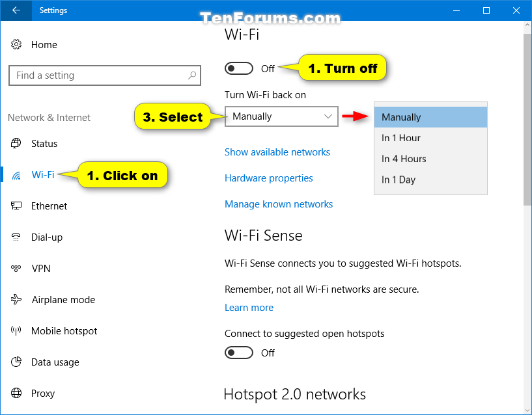This screenshot has height=415, width=532.
Task: Click the Find a setting search box
Action: pyautogui.click(x=105, y=75)
